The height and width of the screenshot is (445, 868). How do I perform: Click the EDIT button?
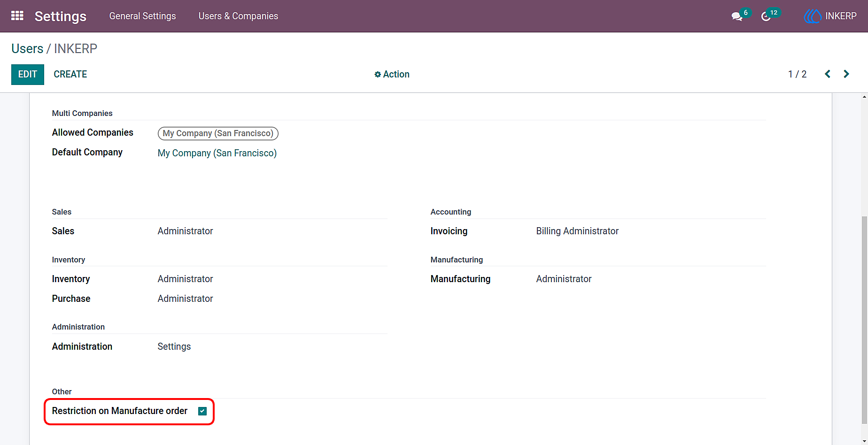(x=28, y=75)
